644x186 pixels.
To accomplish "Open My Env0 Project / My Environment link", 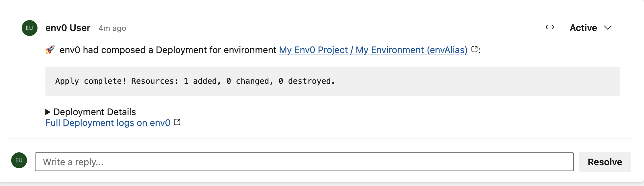I will [x=373, y=50].
